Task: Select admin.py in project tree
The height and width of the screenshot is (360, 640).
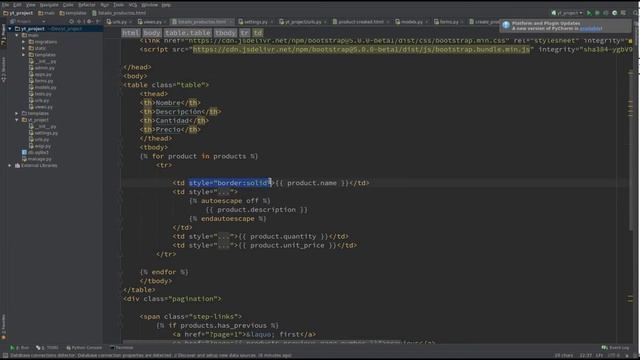Action: tap(42, 68)
